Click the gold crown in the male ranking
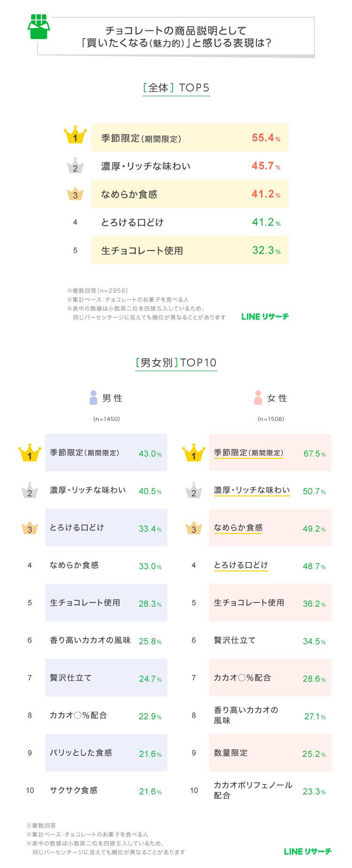352x868 pixels. [x=30, y=453]
